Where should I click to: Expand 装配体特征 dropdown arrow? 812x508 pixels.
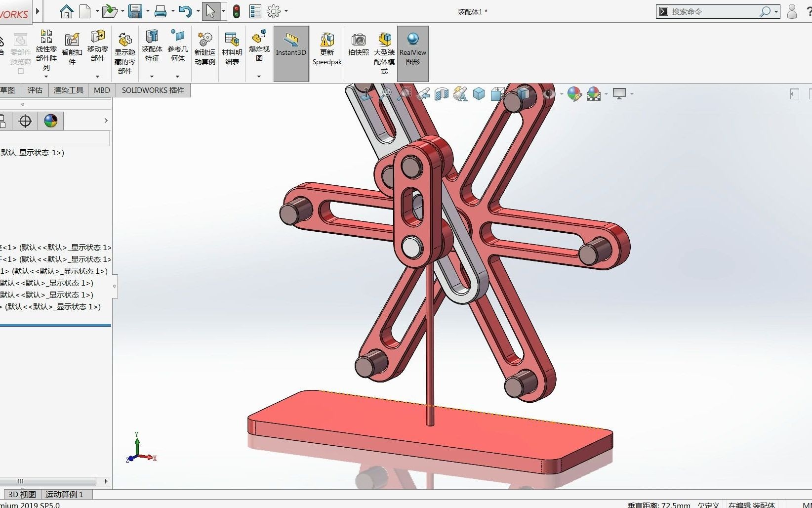(x=152, y=77)
